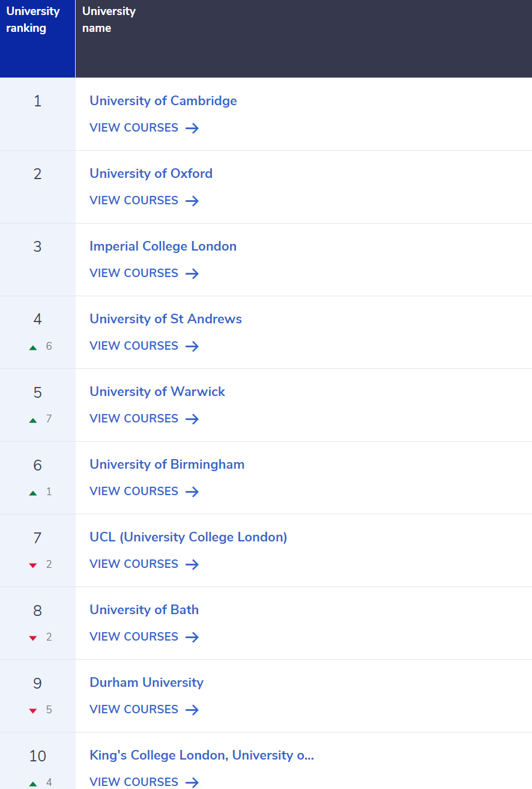Click green up arrow for Warwick ranking
The width and height of the screenshot is (532, 789).
click(x=33, y=419)
